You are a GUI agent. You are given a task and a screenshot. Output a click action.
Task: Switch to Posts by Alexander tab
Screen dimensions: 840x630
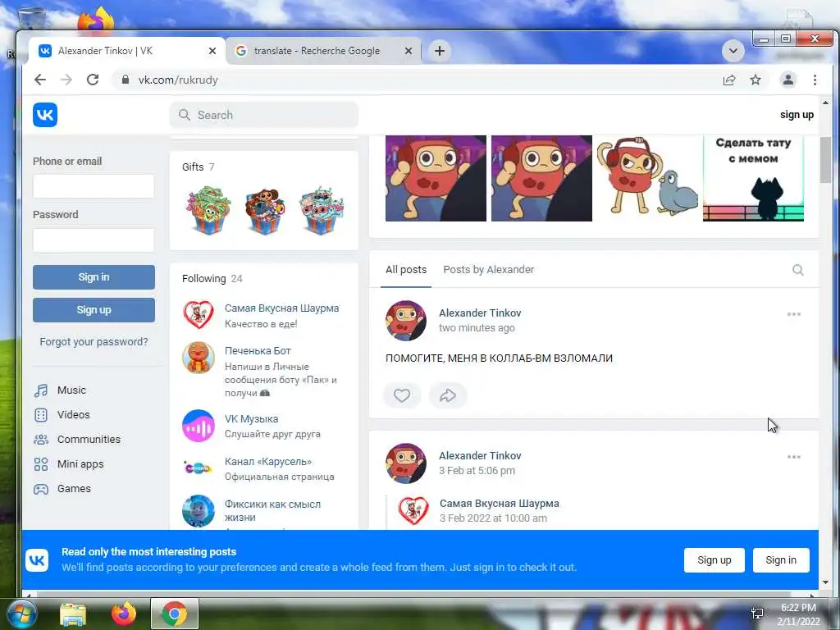click(x=489, y=269)
